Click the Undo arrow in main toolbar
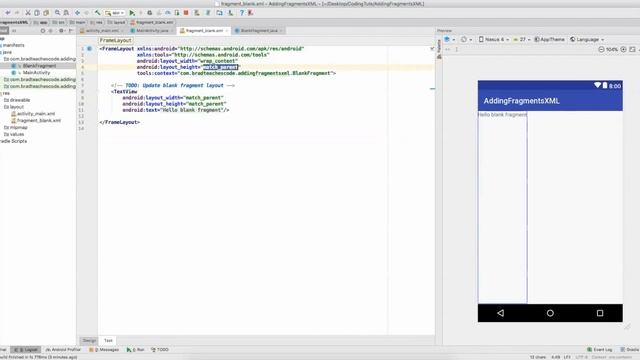Viewport: 640px width, 360px height. click(7, 13)
